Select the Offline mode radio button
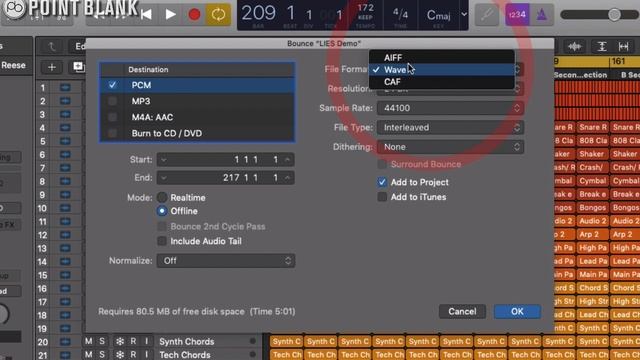The height and width of the screenshot is (360, 640). pos(162,211)
